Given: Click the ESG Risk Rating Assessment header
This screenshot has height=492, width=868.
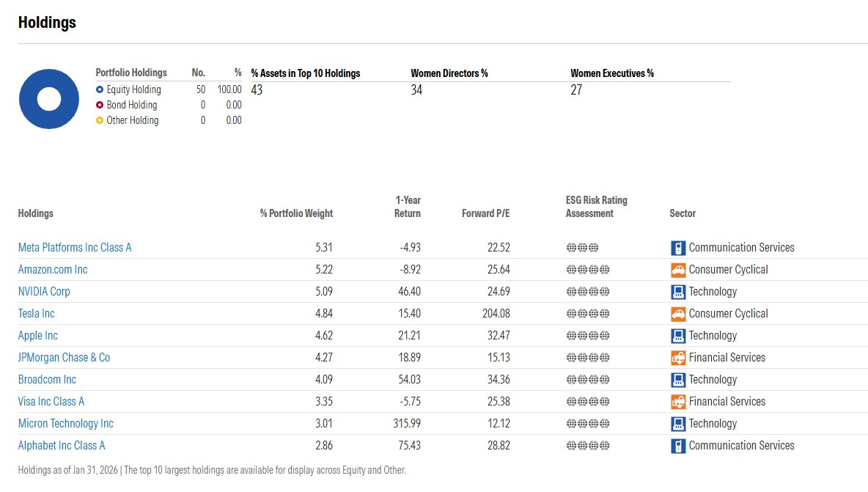Looking at the screenshot, I should click(597, 207).
